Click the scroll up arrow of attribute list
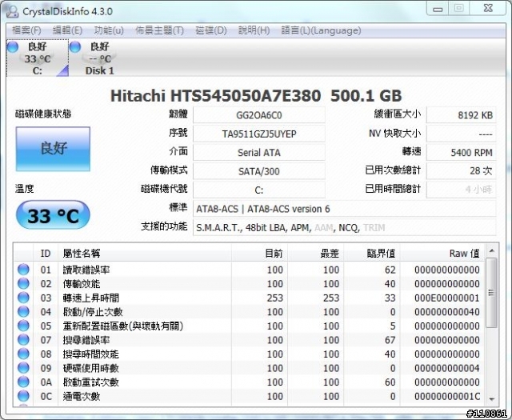 [x=491, y=251]
